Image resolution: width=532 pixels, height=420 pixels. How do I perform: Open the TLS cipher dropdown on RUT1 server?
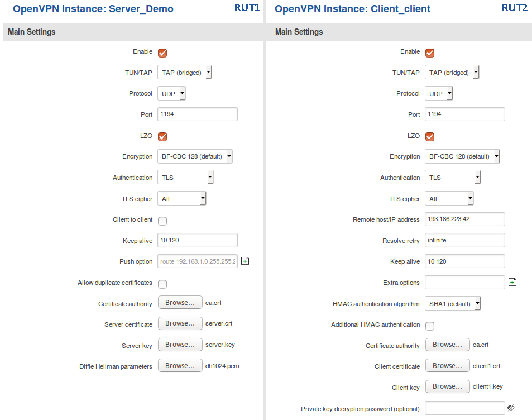click(182, 198)
